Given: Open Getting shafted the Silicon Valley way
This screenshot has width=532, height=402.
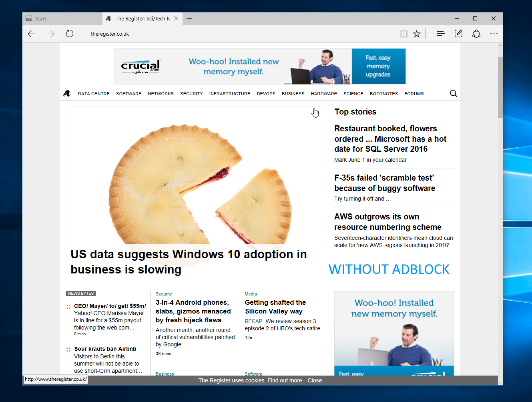Looking at the screenshot, I should (275, 307).
